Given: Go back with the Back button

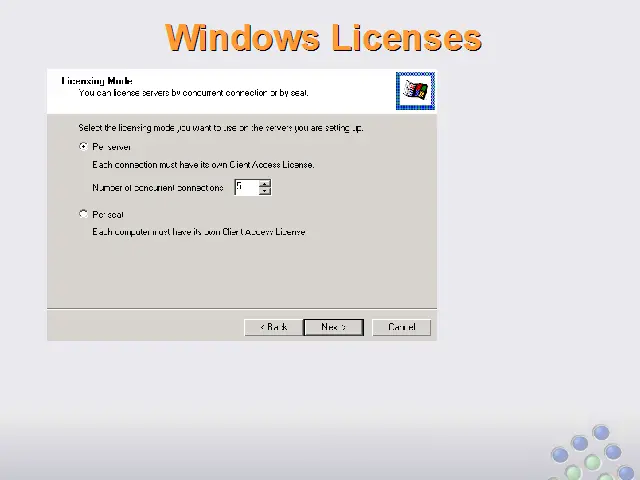Looking at the screenshot, I should point(273,327).
